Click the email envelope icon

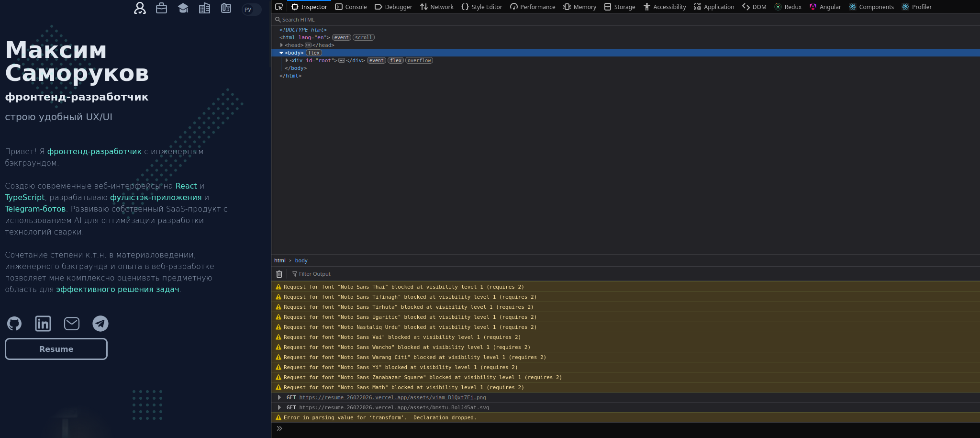click(x=72, y=324)
